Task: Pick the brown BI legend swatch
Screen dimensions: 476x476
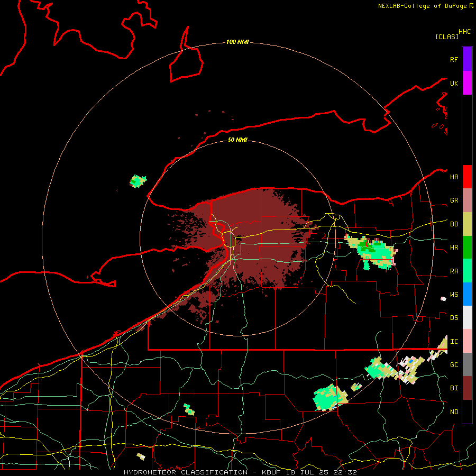Action: [467, 388]
